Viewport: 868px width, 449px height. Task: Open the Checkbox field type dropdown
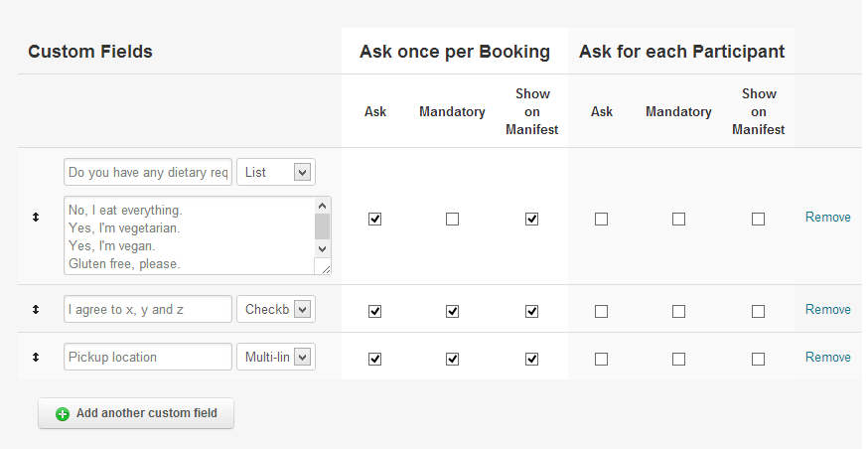(x=275, y=310)
